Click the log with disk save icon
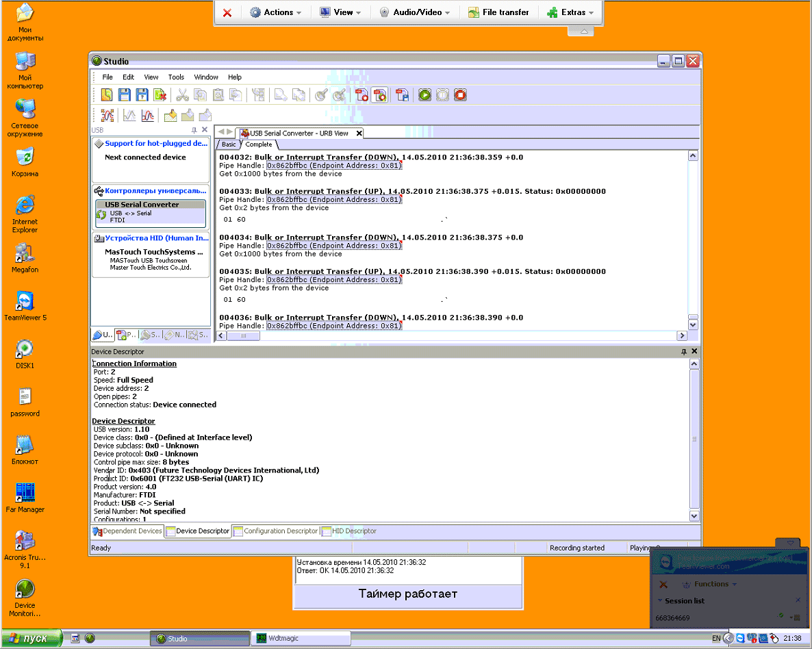Screen dimensions: 812x649 (403, 94)
